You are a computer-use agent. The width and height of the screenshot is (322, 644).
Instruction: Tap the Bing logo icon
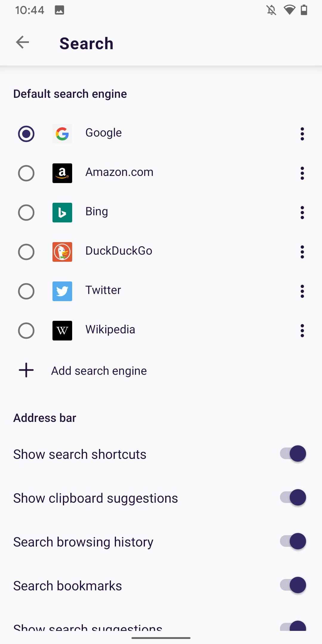(62, 213)
